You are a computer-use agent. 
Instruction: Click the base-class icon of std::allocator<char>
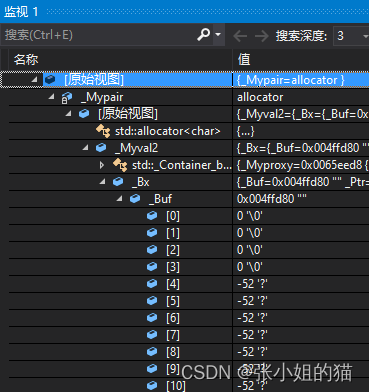coord(103,131)
